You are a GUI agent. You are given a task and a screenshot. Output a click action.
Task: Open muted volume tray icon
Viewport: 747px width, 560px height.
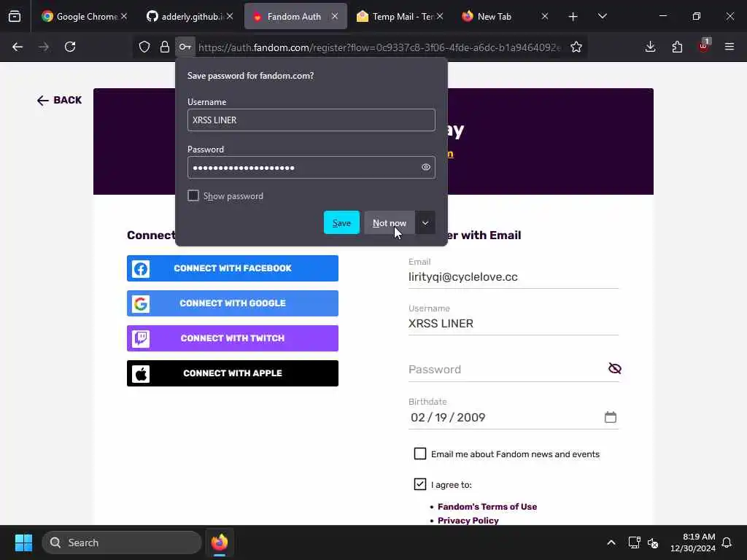click(x=653, y=542)
